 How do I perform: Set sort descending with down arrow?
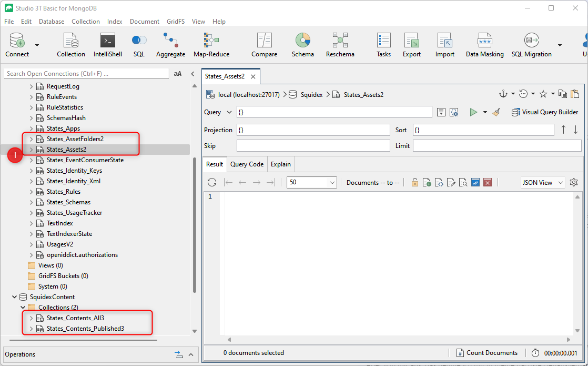575,130
